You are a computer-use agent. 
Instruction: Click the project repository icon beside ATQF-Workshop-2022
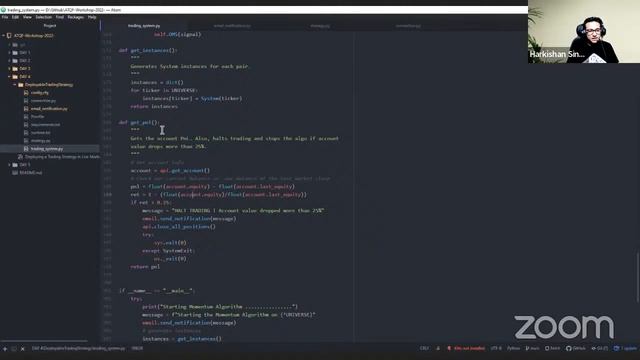click(x=9, y=36)
